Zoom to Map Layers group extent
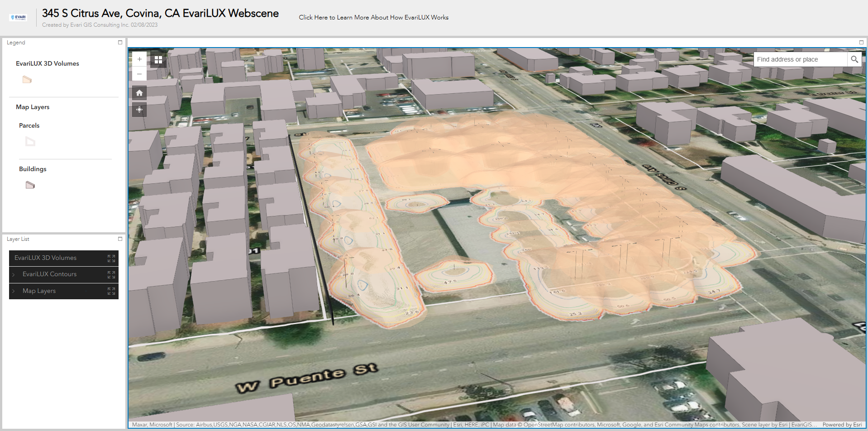868x431 pixels. click(111, 291)
